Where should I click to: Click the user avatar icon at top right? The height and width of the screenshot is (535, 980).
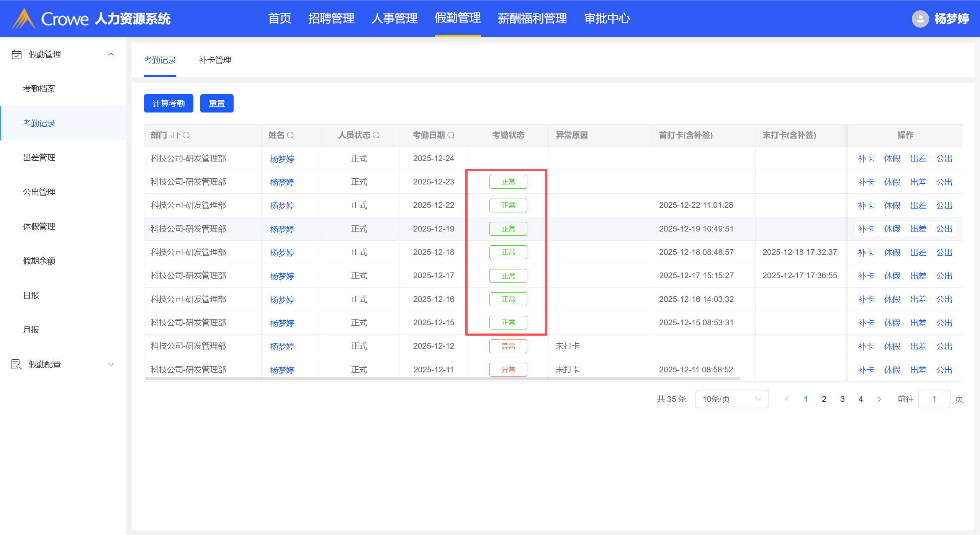click(920, 19)
